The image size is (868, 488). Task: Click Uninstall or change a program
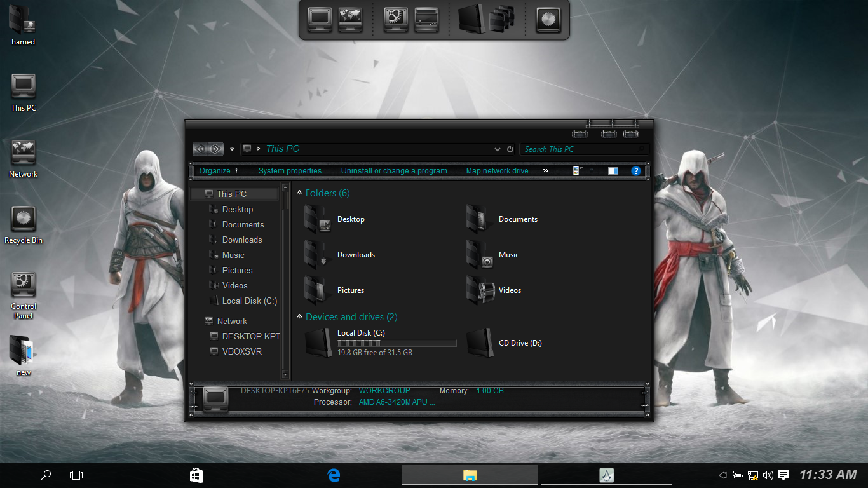[x=394, y=171]
